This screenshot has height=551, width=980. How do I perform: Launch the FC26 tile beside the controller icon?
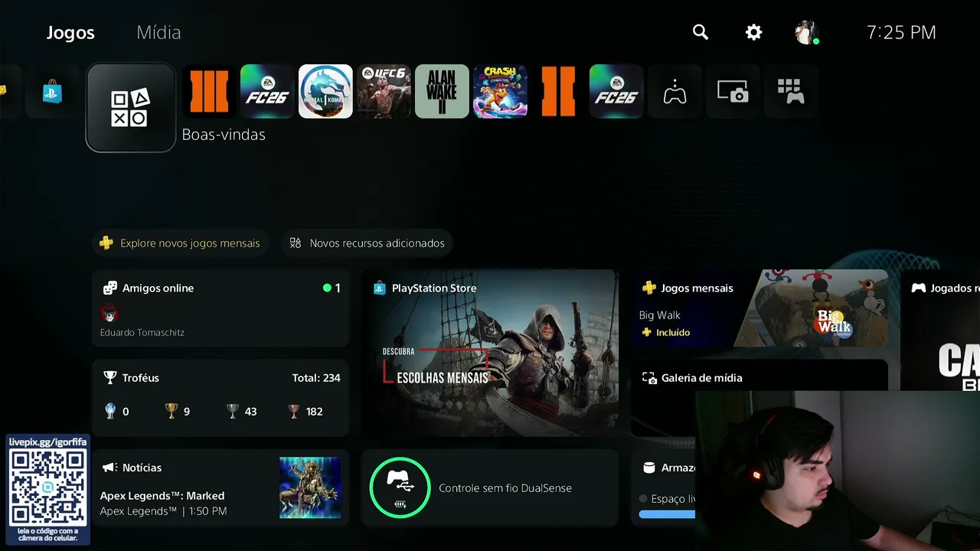[616, 91]
